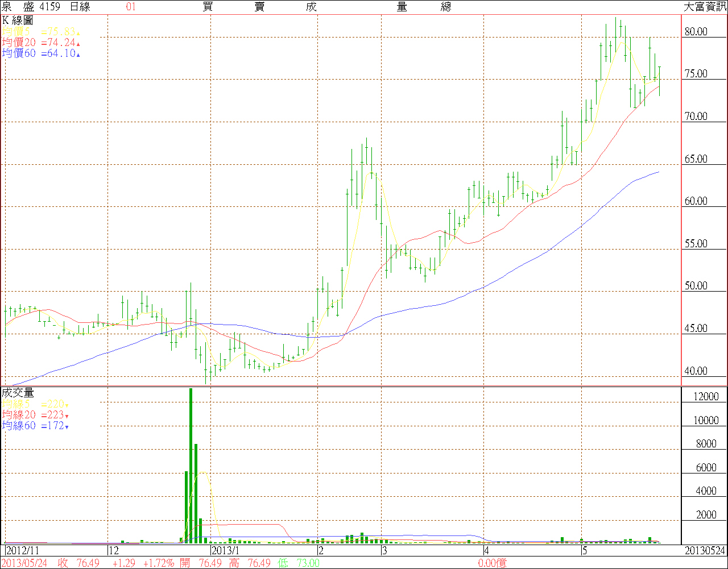Click the 80.00 price axis label

point(696,32)
